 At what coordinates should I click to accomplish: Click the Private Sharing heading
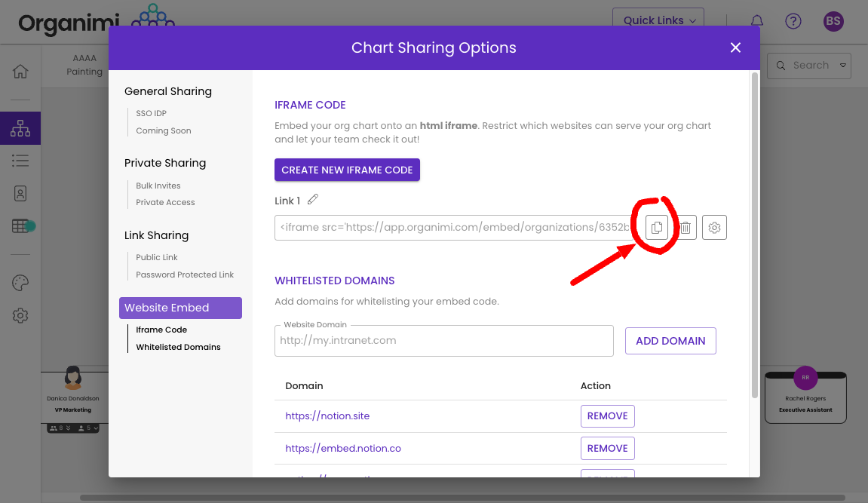tap(165, 163)
